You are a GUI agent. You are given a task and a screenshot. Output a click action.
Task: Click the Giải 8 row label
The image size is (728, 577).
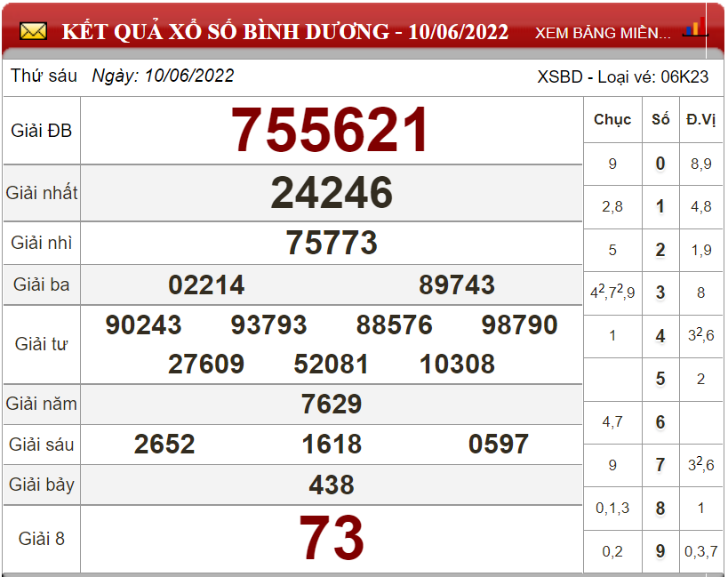41,539
